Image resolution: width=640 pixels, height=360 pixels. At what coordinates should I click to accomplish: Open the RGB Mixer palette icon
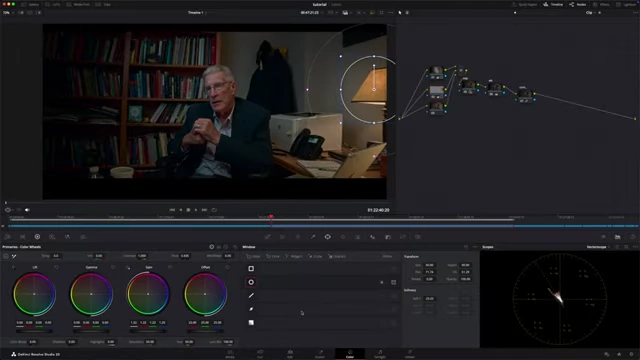[x=67, y=237]
